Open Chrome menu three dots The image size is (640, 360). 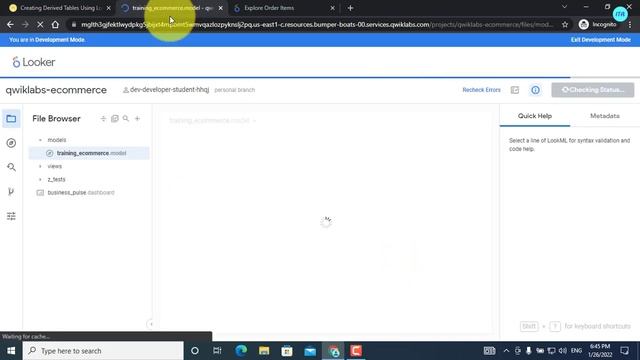630,24
